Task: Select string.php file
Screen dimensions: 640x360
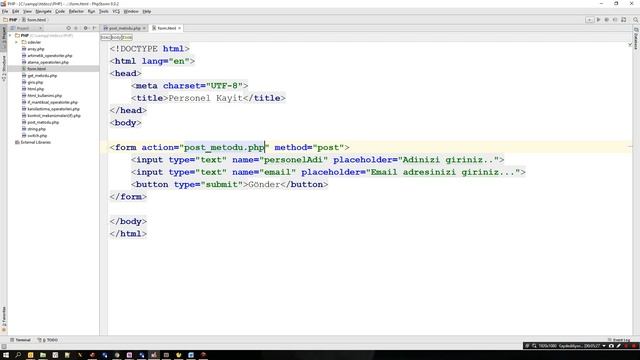Action: pos(34,129)
